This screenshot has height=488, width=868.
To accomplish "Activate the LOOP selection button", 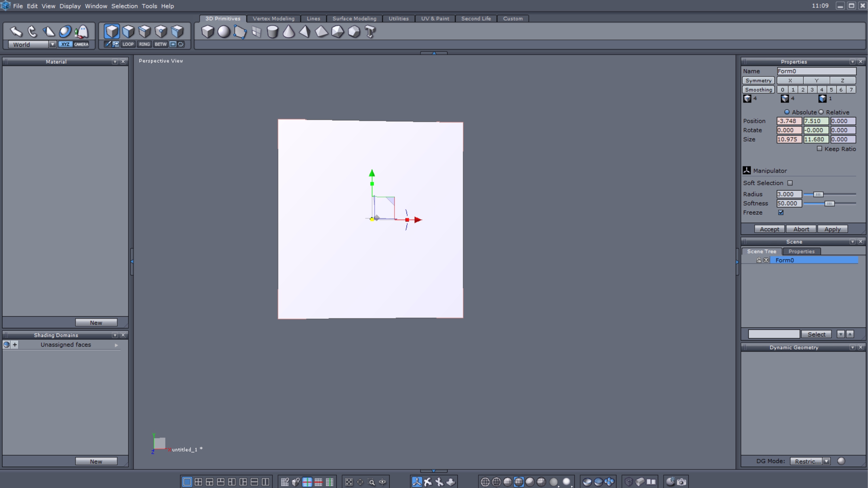I will click(x=128, y=44).
